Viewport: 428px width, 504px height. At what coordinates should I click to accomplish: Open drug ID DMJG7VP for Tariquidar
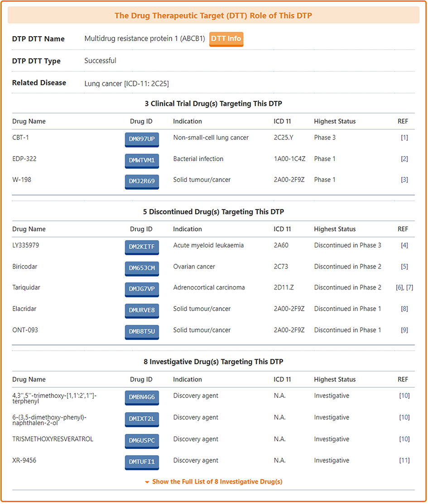[x=142, y=289]
